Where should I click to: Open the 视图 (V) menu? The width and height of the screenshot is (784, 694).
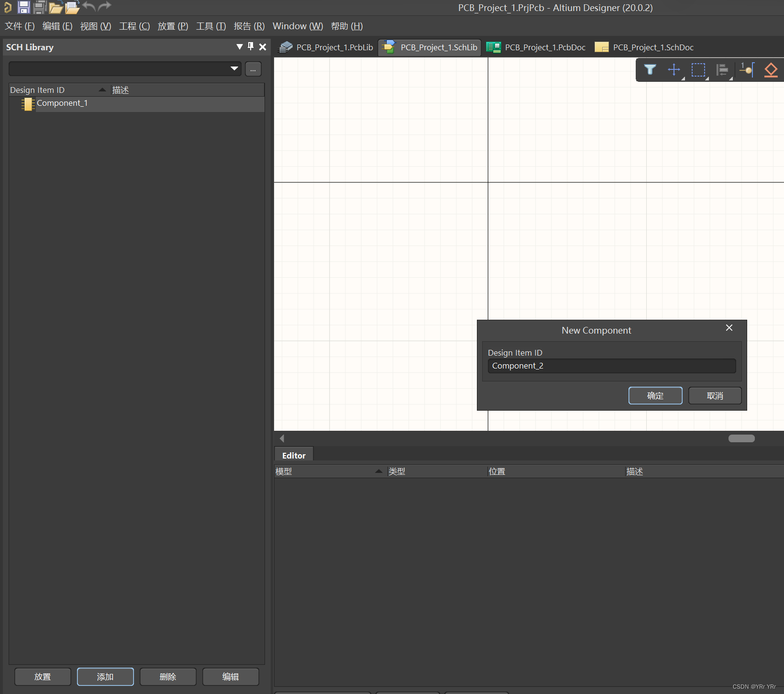tap(96, 26)
